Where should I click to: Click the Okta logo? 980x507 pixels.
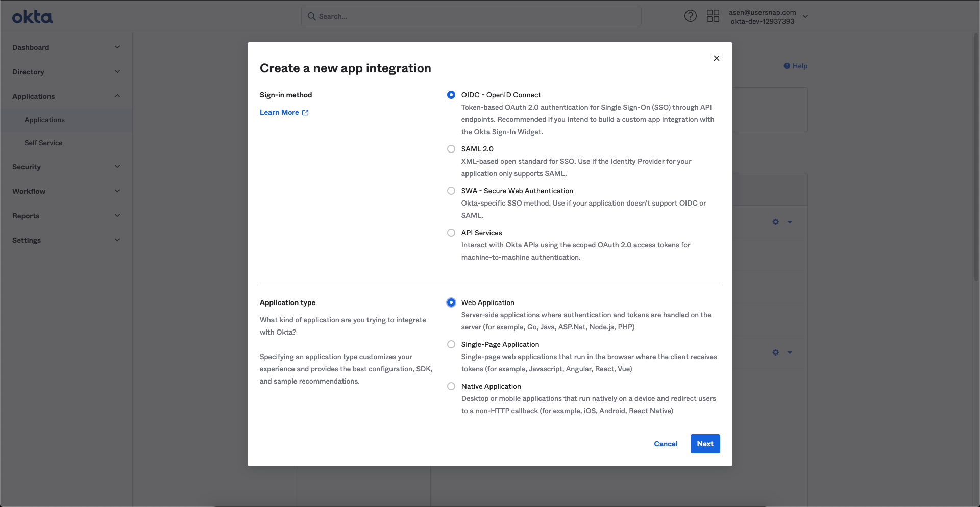tap(33, 17)
